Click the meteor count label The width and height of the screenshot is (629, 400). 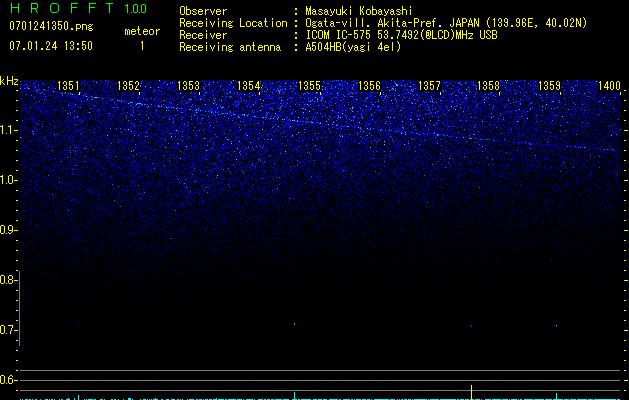tap(141, 31)
